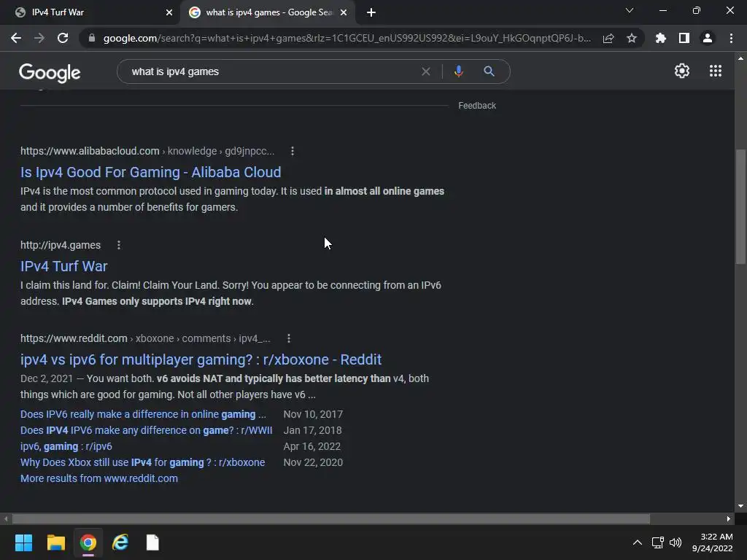
Task: Close the IPv4 Turf War tab
Action: 169,13
